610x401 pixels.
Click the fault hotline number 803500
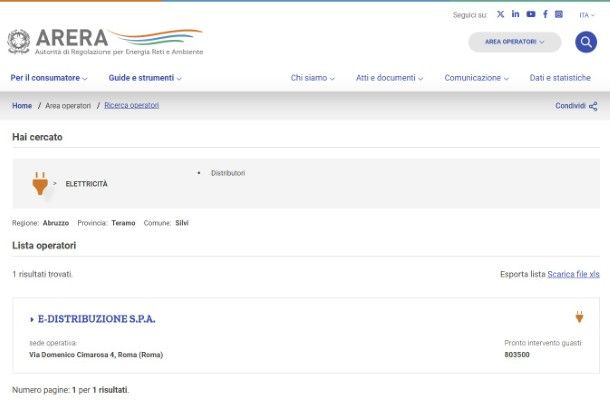click(517, 355)
